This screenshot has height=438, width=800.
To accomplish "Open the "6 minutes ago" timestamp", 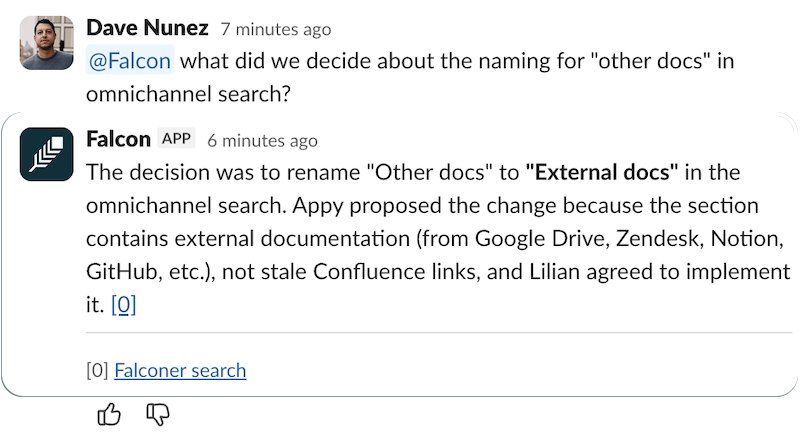I will (262, 141).
